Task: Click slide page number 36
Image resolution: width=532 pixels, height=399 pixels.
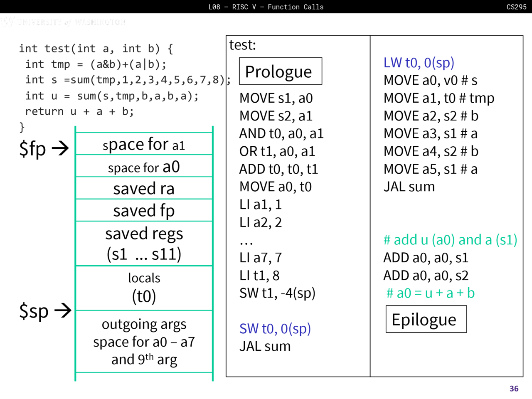Action: click(x=514, y=389)
